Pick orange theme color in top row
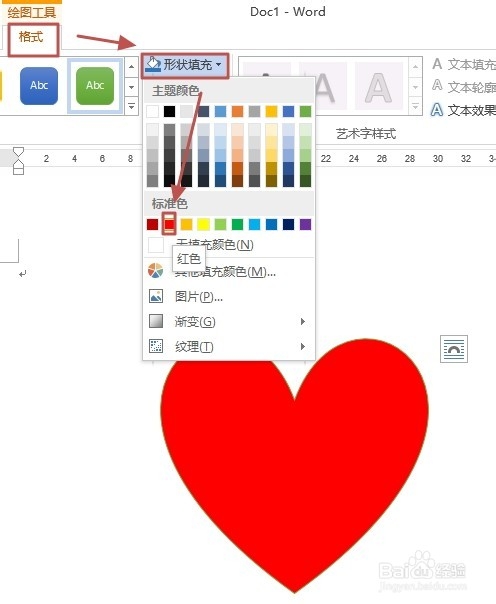The image size is (496, 604). pos(238,111)
